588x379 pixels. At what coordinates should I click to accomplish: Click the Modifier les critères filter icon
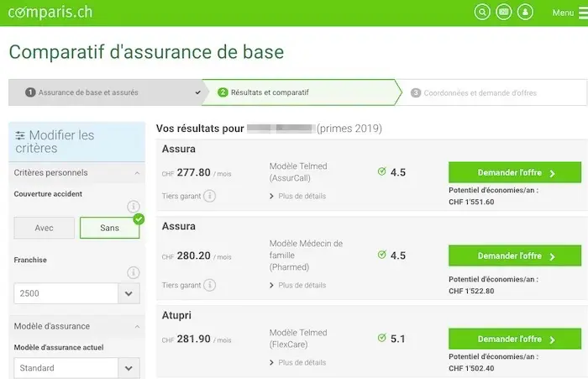20,135
